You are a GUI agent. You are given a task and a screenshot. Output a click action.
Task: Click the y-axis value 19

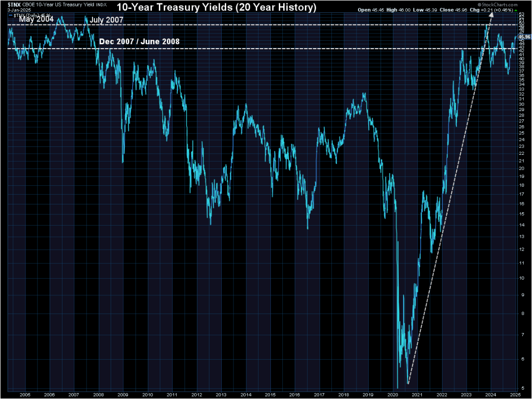[522, 176]
